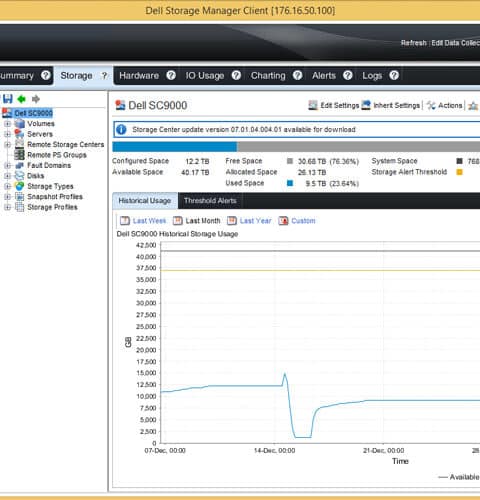Switch to the Charting tab
This screenshot has height=500, width=480.
coord(268,76)
